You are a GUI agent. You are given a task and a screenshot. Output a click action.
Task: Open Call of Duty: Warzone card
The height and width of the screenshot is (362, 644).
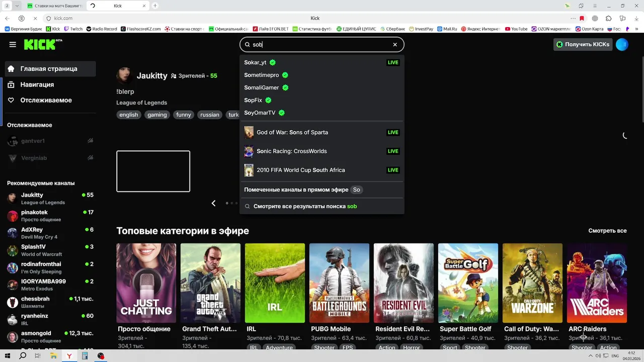tap(532, 283)
